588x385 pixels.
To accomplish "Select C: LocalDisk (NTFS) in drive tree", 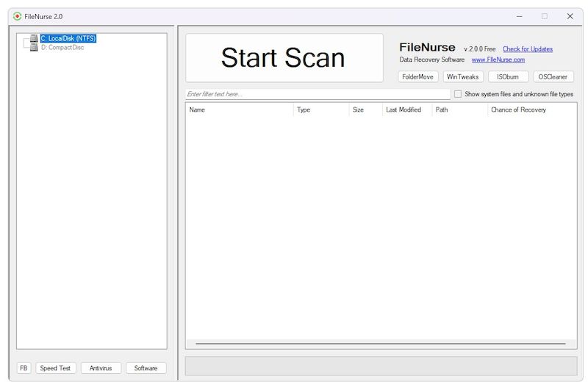I will pyautogui.click(x=68, y=38).
